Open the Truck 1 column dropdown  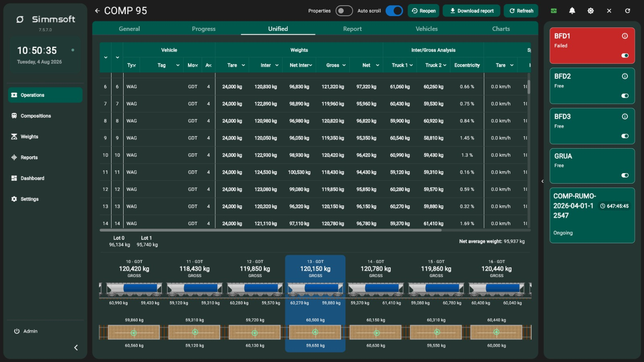click(411, 65)
